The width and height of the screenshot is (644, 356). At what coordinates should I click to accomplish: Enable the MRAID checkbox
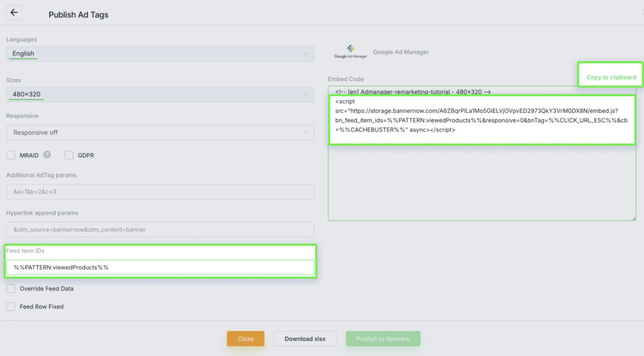pyautogui.click(x=11, y=155)
